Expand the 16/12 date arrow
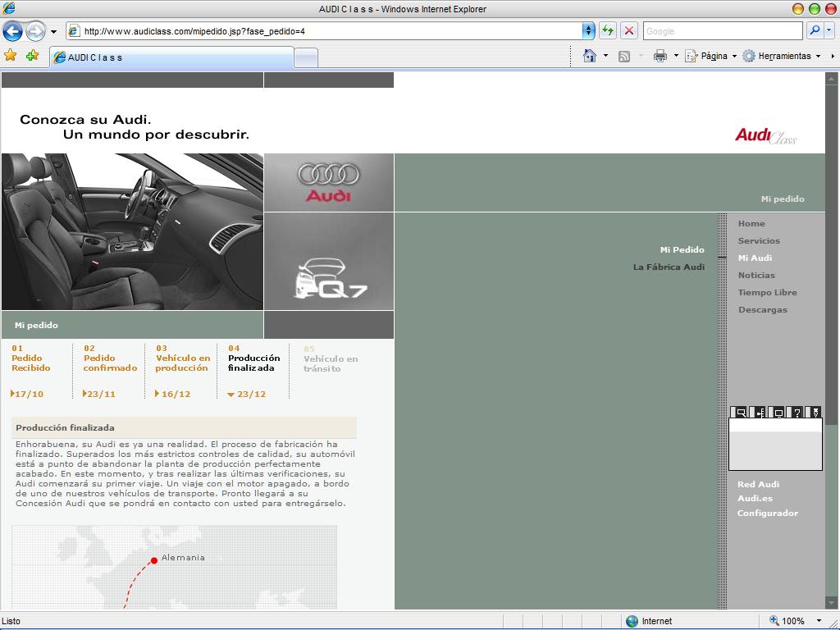 tap(157, 393)
